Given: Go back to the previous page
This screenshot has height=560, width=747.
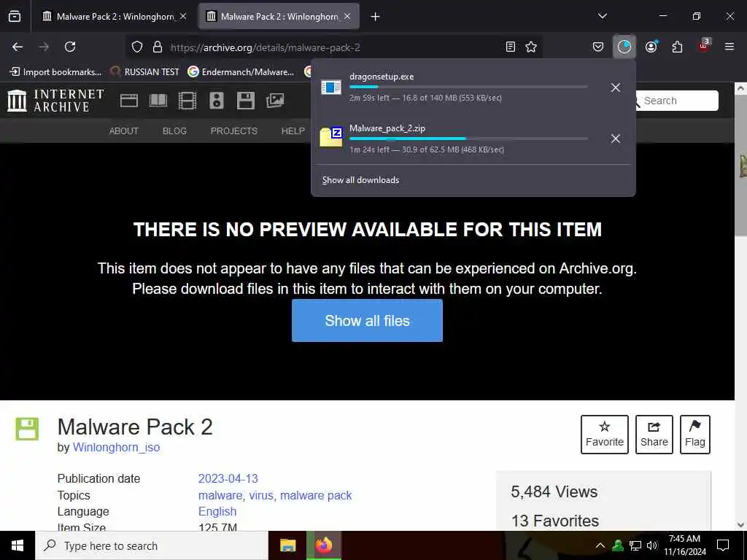Looking at the screenshot, I should click(18, 47).
